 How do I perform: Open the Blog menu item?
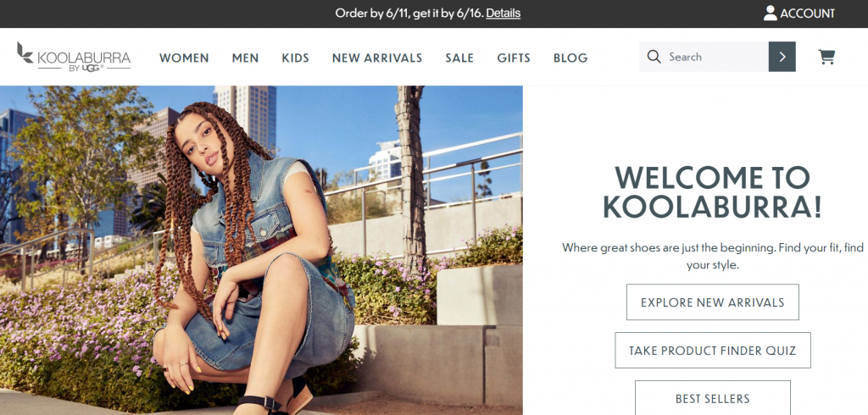[x=570, y=58]
